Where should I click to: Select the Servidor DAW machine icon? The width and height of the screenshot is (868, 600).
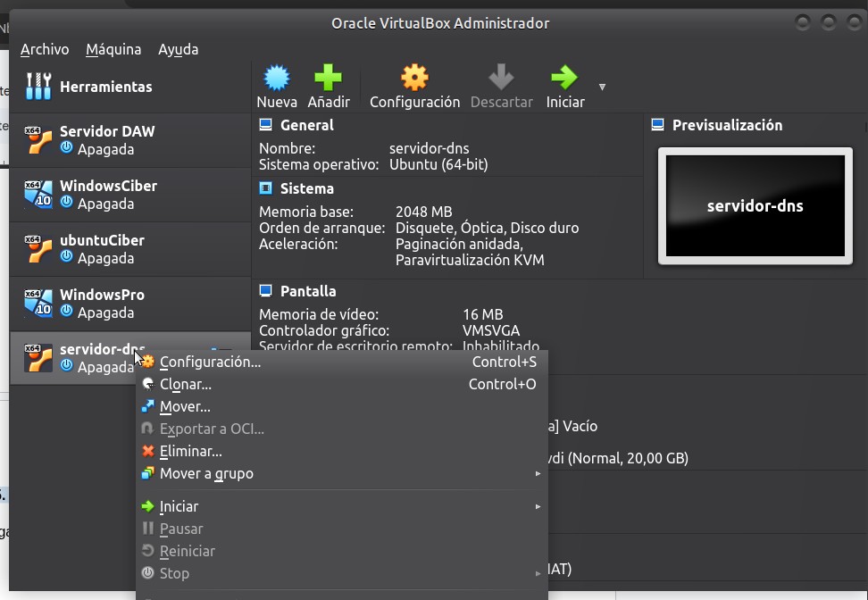click(x=38, y=140)
